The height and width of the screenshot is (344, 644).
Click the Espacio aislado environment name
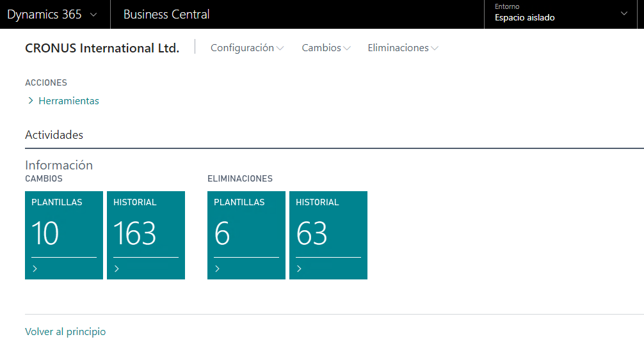click(524, 18)
